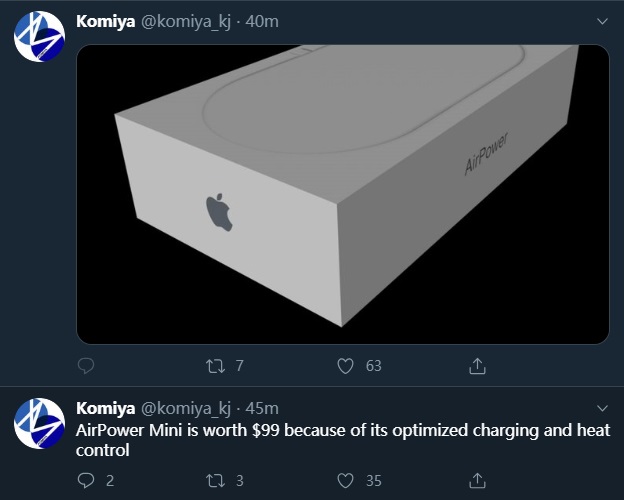
Task: Open the 45m timestamp link
Action: (x=262, y=408)
